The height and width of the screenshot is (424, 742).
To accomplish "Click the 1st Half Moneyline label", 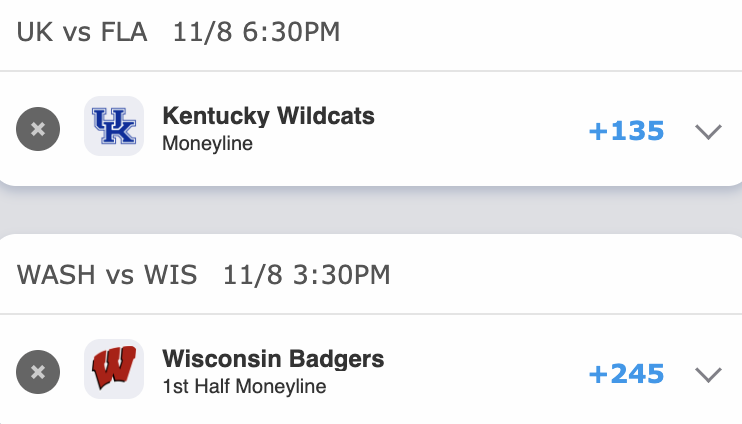I will coord(244,386).
